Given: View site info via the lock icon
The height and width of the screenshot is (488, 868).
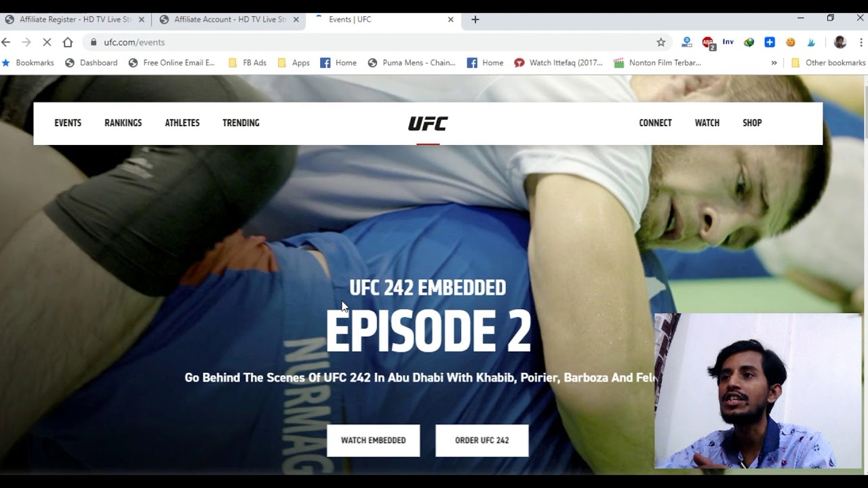Looking at the screenshot, I should [94, 42].
